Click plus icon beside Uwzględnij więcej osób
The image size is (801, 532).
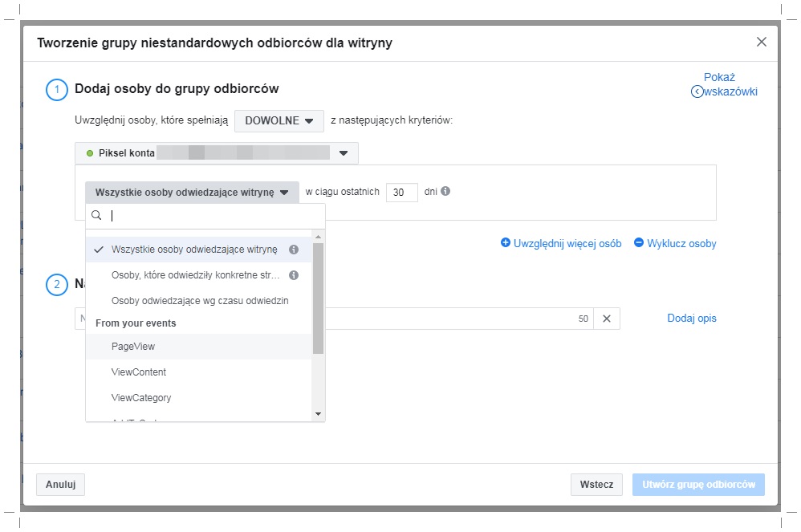pos(505,242)
